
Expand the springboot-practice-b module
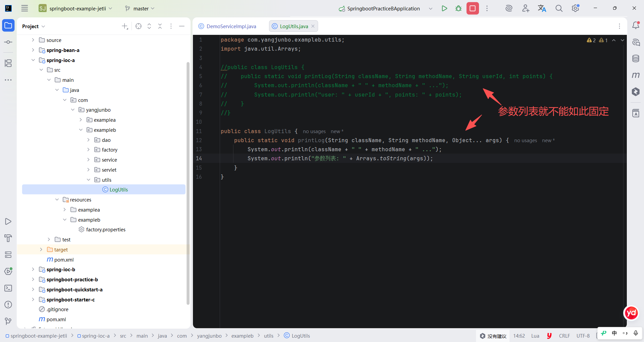click(x=33, y=279)
